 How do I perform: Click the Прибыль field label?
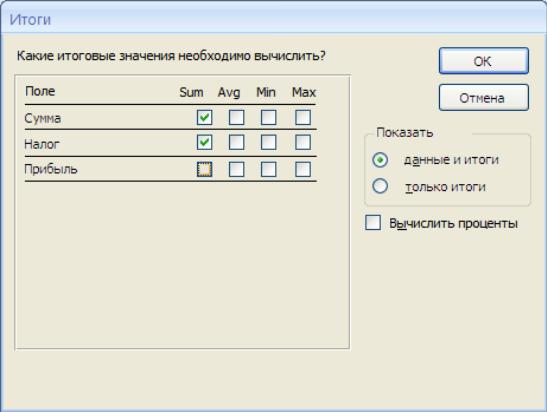51,170
